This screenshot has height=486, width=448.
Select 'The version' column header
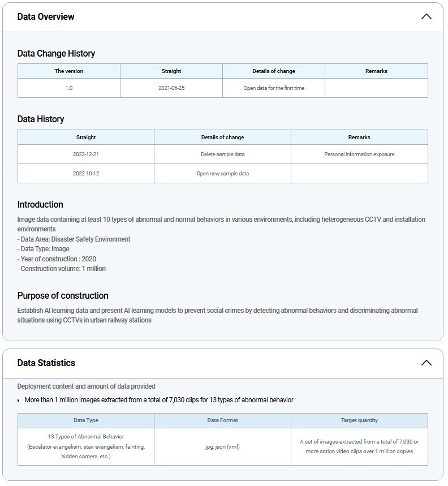pos(68,71)
